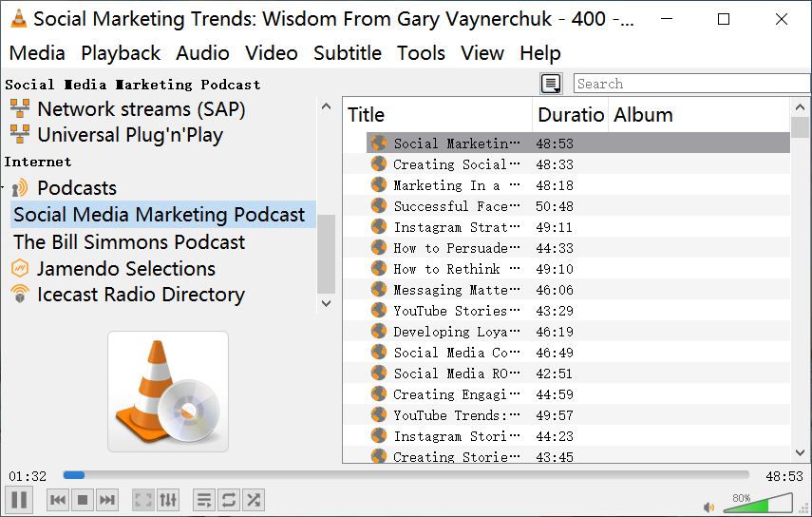Open the Tools menu
Screen dimensions: 812x517
point(421,53)
